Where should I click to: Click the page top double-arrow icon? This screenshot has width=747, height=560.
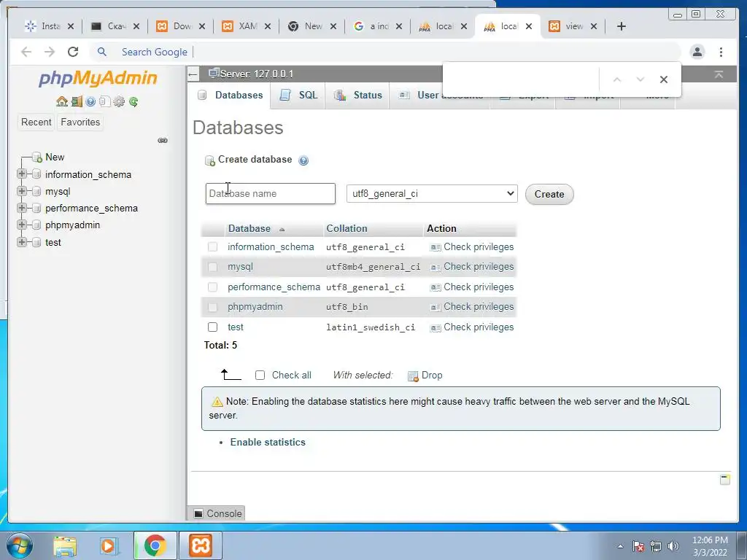click(719, 74)
